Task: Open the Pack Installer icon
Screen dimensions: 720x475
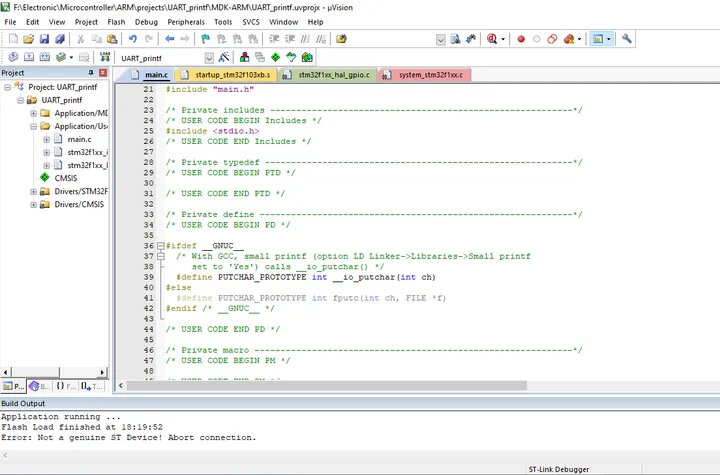Action: point(307,57)
